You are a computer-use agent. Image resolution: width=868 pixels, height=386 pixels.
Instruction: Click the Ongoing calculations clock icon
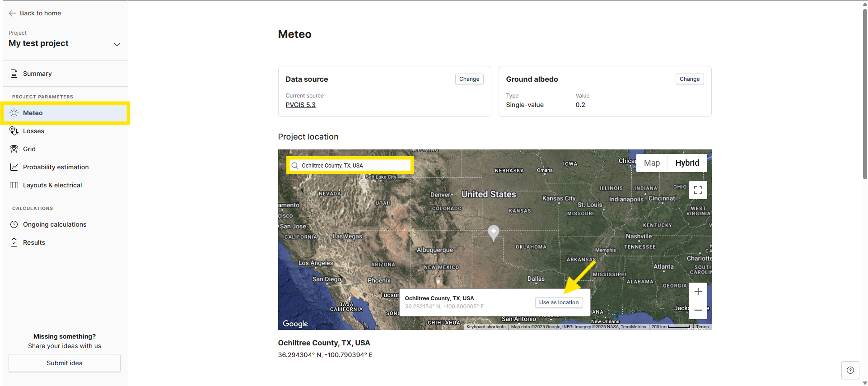coord(14,224)
